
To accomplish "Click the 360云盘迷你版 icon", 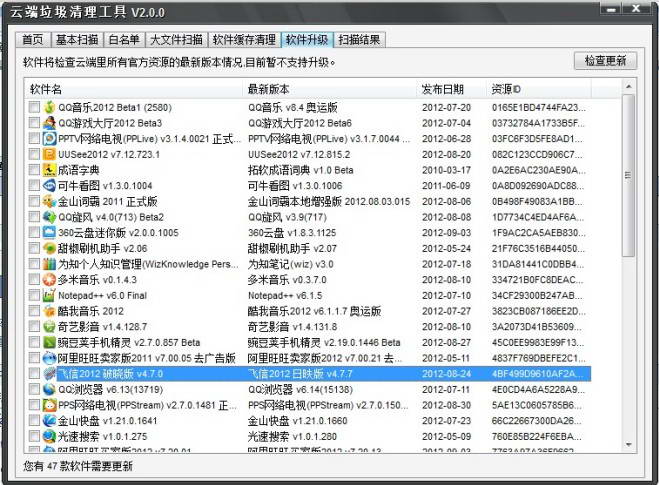I will click(49, 232).
